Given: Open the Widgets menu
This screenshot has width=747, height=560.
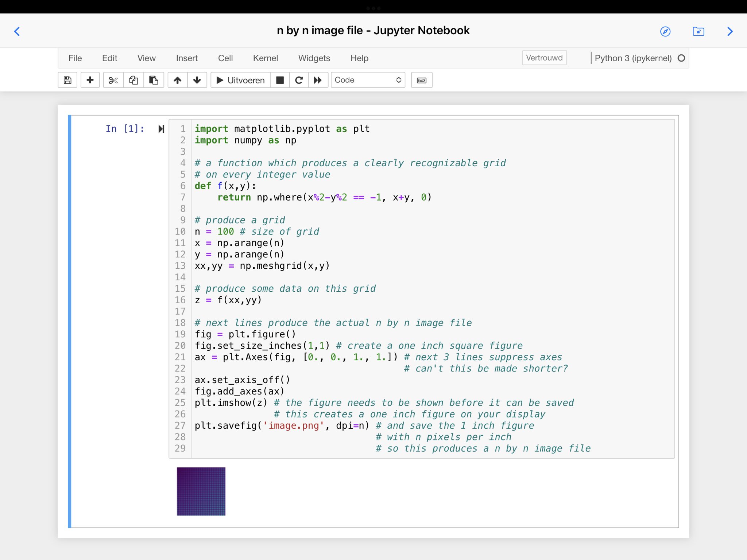Looking at the screenshot, I should [x=314, y=58].
